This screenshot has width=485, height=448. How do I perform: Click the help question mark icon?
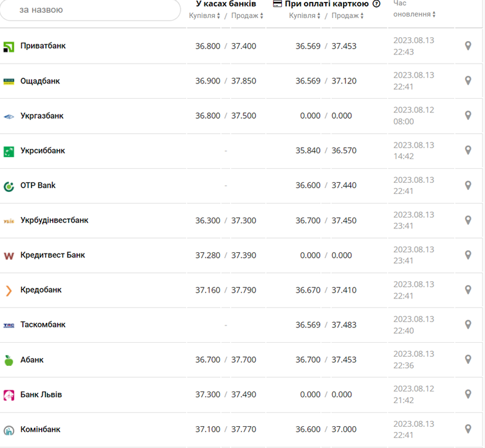[376, 4]
